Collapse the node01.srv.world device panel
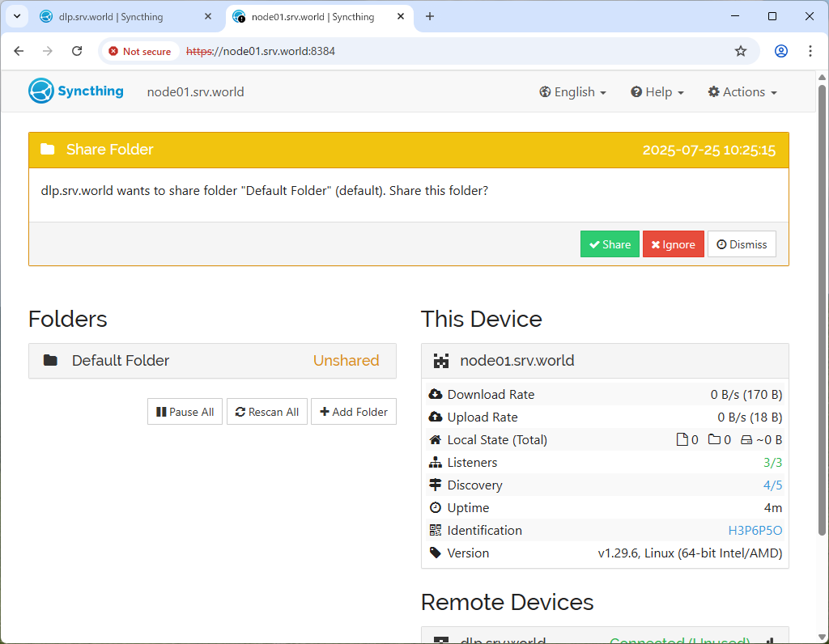This screenshot has height=644, width=829. click(x=605, y=361)
